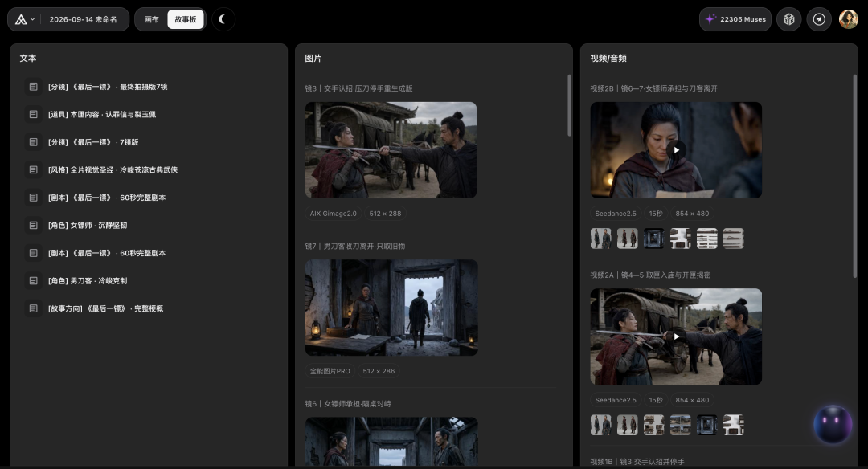Click the compass explore icon
This screenshot has height=469, width=868.
(819, 19)
